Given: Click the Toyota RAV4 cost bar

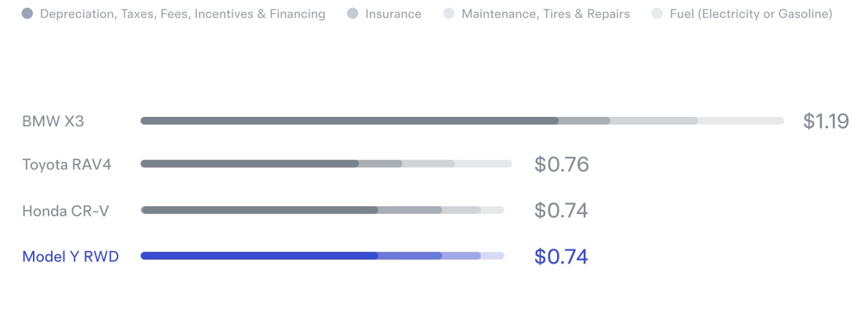Looking at the screenshot, I should 326,164.
